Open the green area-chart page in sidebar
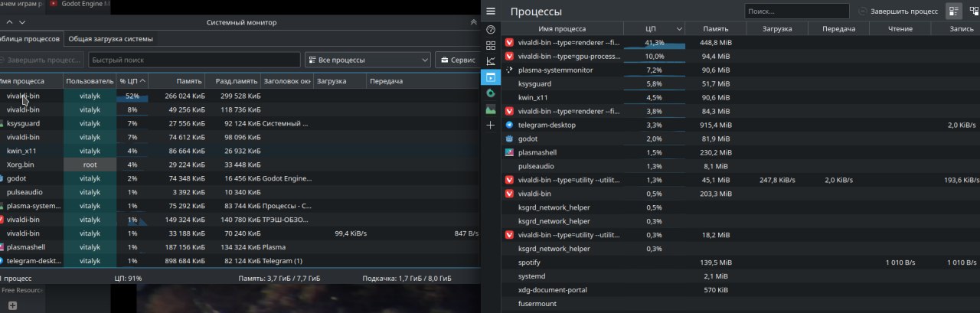 pos(491,109)
